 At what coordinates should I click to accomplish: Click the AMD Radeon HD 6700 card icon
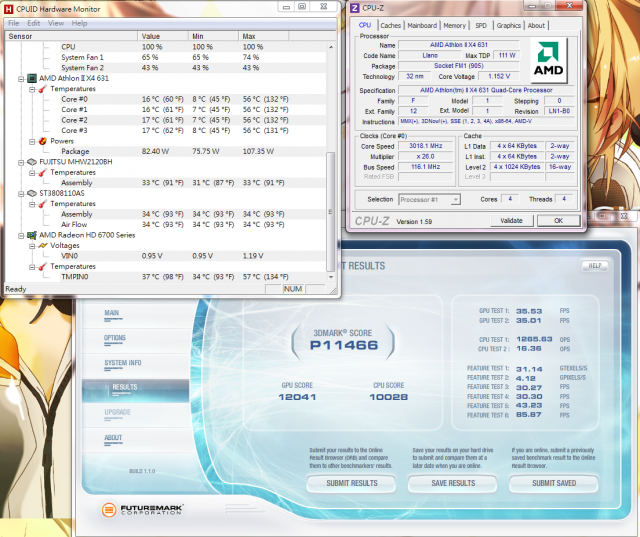pyautogui.click(x=32, y=235)
